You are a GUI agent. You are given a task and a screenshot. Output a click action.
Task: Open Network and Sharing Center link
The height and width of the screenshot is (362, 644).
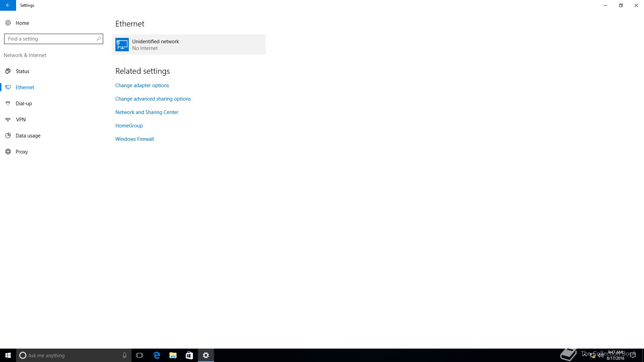click(147, 112)
